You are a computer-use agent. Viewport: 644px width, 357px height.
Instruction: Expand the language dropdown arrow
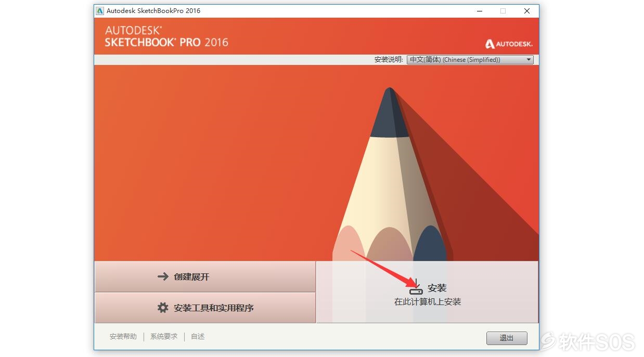coord(529,60)
